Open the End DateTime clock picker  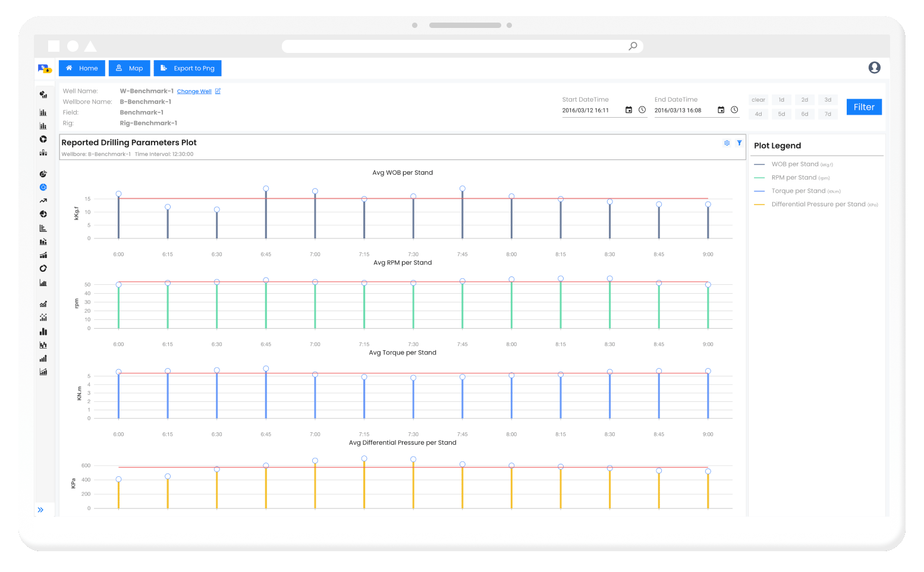(x=734, y=110)
